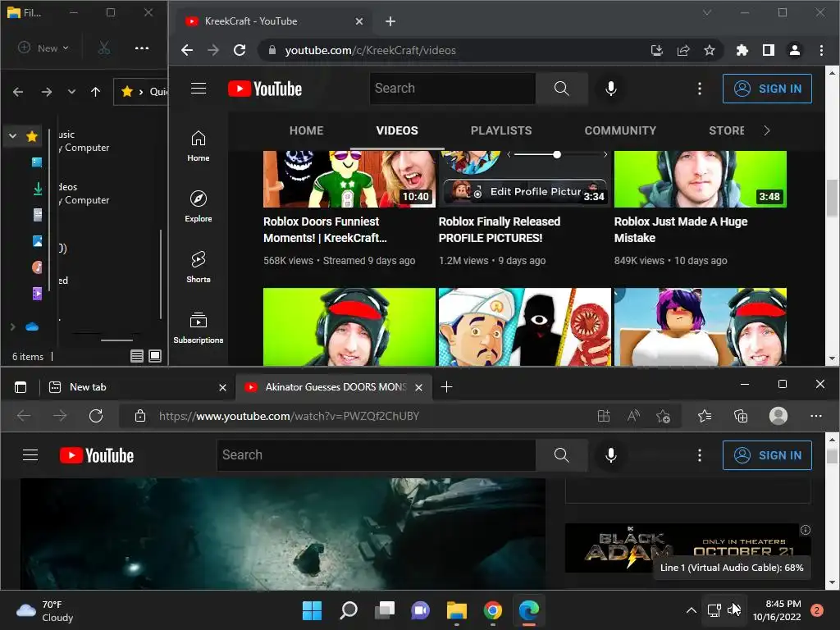The image size is (840, 630).
Task: Collapse Quick access tree in File Explorer
Action: [x=12, y=136]
